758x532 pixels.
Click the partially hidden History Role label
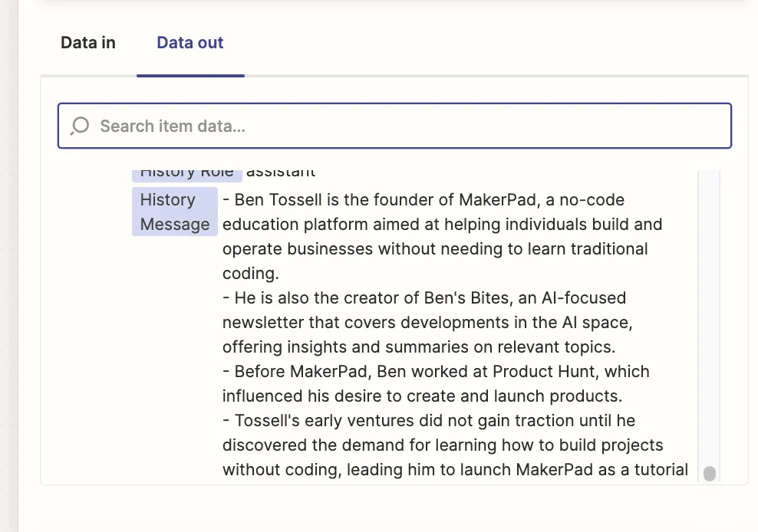click(186, 175)
